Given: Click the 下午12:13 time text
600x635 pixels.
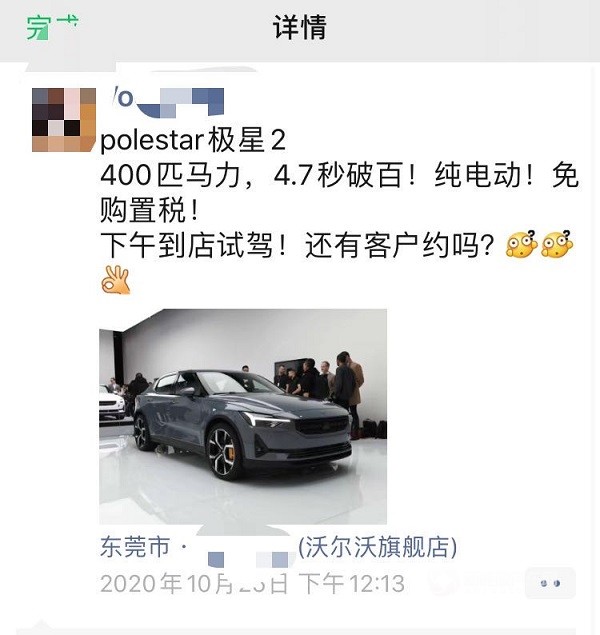Looking at the screenshot, I should [x=351, y=584].
